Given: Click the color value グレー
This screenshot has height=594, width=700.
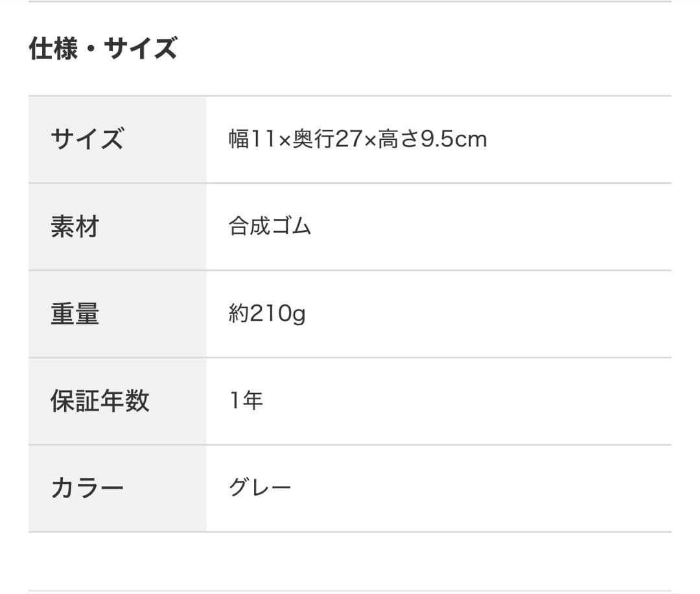Looking at the screenshot, I should pos(260,488).
